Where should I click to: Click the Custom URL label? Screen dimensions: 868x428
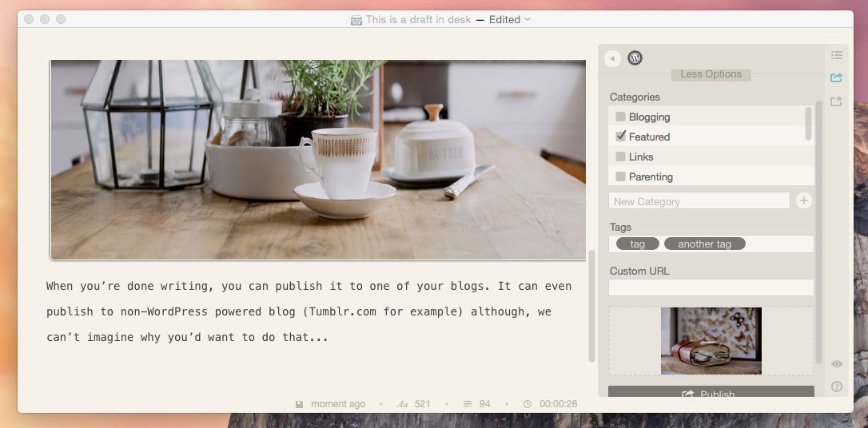pos(639,271)
